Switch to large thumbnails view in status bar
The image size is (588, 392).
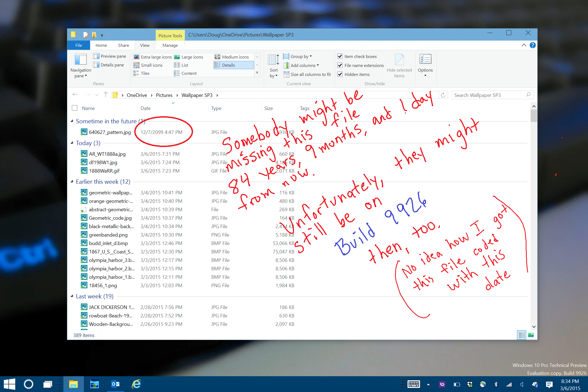point(531,335)
